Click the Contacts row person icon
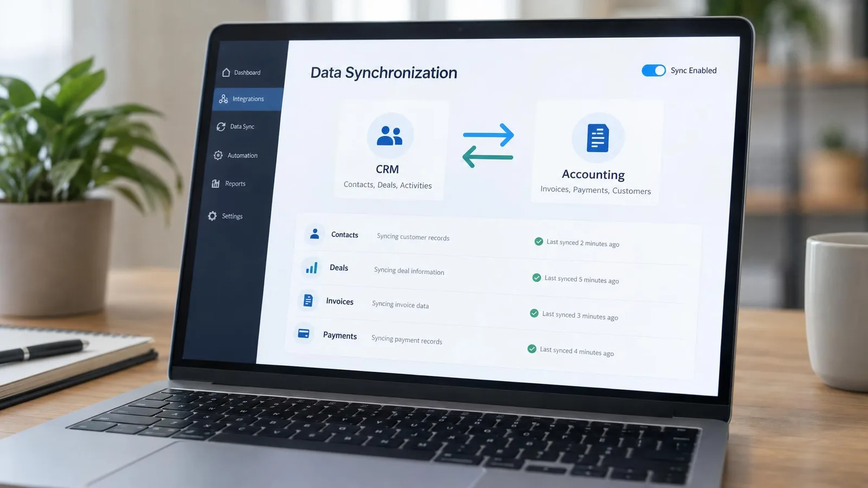 315,234
